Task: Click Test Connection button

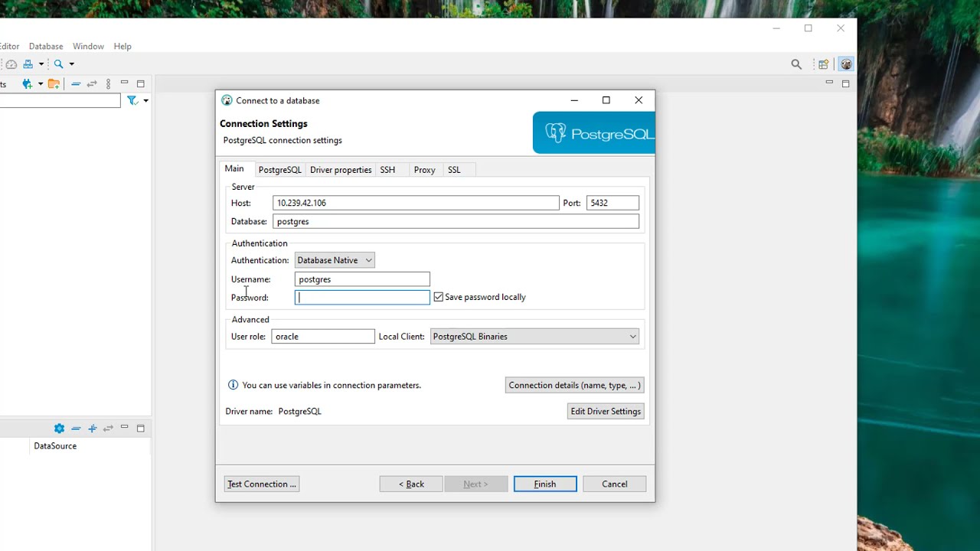Action: coord(262,484)
